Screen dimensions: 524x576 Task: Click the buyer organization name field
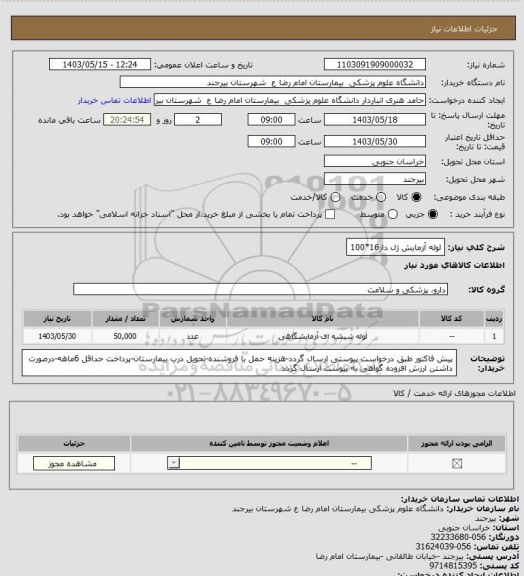pyautogui.click(x=273, y=82)
